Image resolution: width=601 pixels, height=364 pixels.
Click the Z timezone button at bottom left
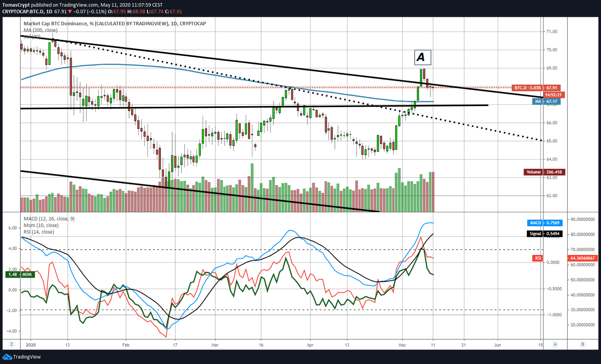tap(12, 344)
